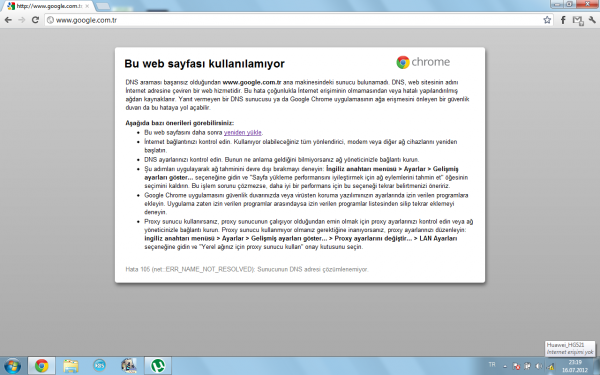Switch to uTorrent in the taskbar

pos(158,366)
